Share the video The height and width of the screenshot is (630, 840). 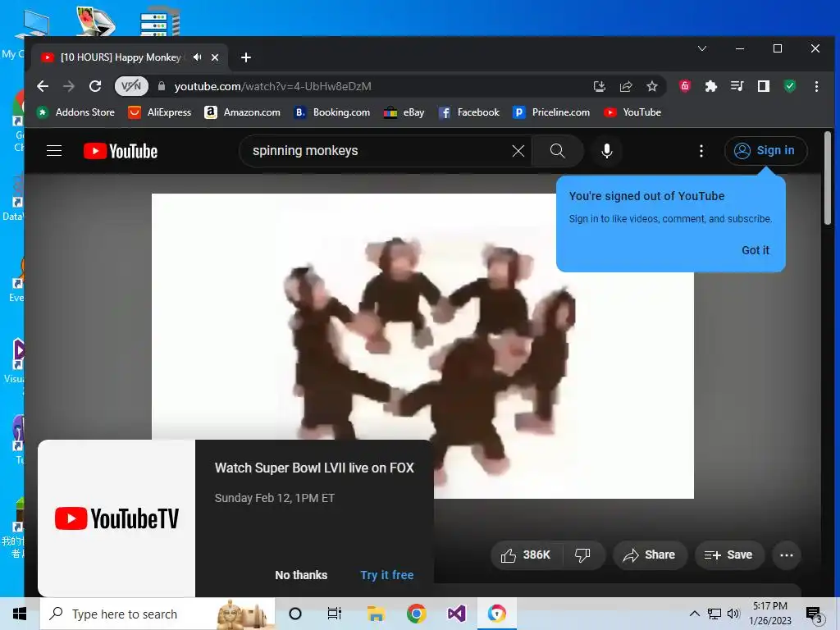[x=650, y=555]
